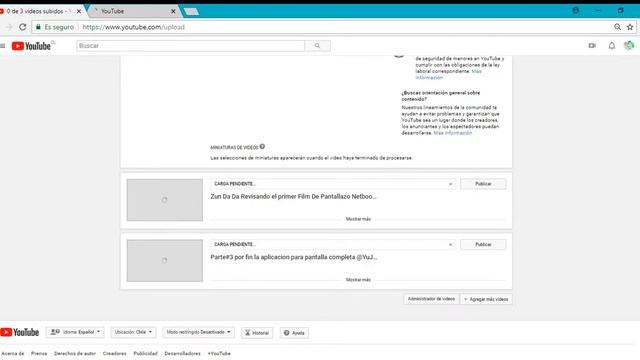
Task: Open the YouTube hamburger guide menu
Action: [3, 46]
